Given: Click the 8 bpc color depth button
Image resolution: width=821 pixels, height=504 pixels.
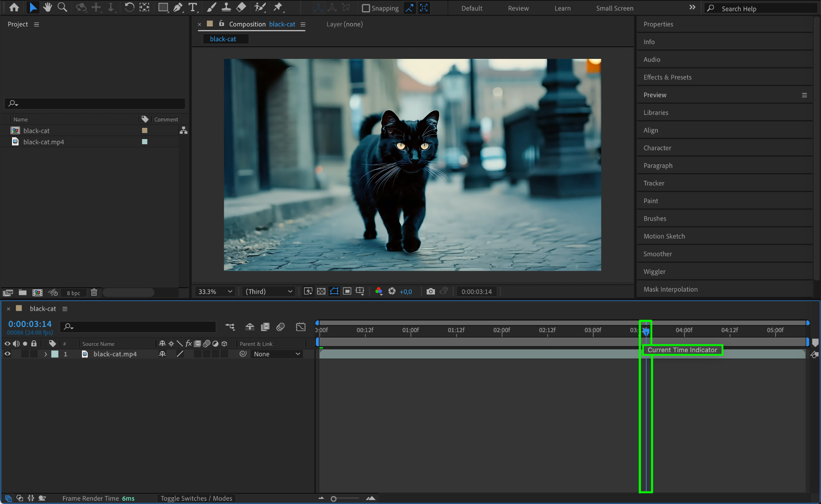Looking at the screenshot, I should (73, 293).
